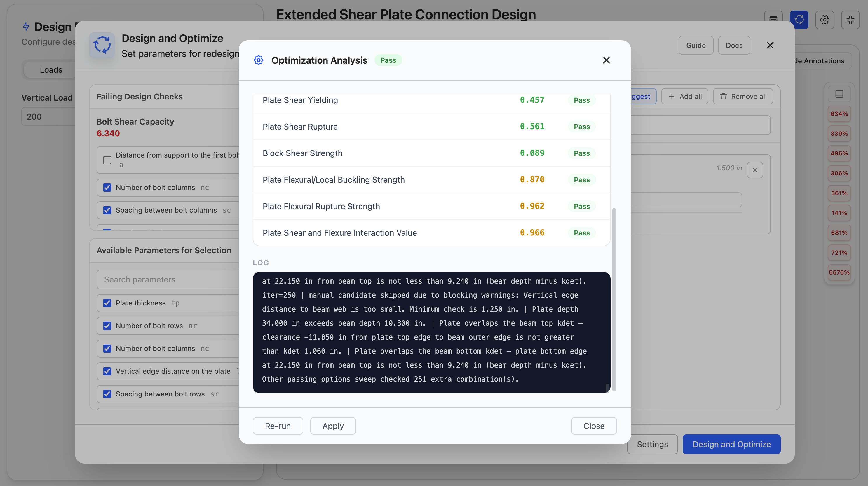The image size is (868, 486).
Task: Click the 721% utilization badge
Action: click(839, 253)
